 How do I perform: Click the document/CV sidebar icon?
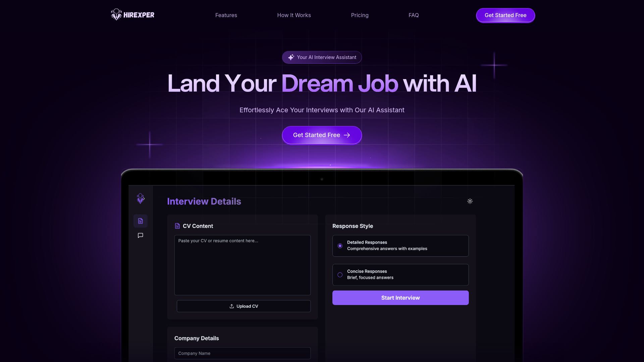tap(141, 221)
